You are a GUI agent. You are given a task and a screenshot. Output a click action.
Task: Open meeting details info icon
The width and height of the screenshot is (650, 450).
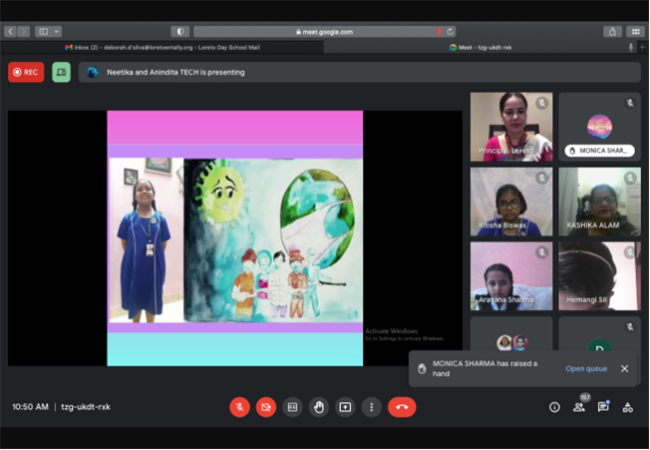point(554,407)
